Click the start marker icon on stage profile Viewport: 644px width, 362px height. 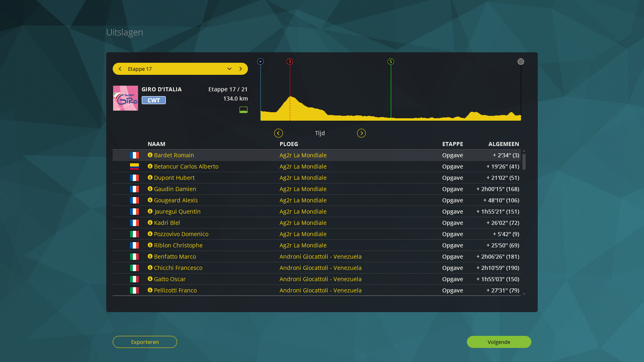pyautogui.click(x=260, y=62)
